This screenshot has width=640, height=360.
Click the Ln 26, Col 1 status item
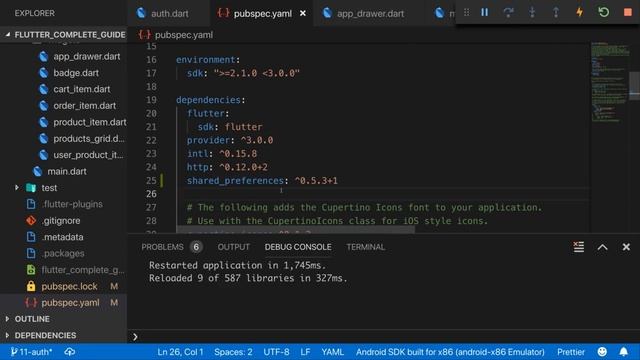[180, 352]
